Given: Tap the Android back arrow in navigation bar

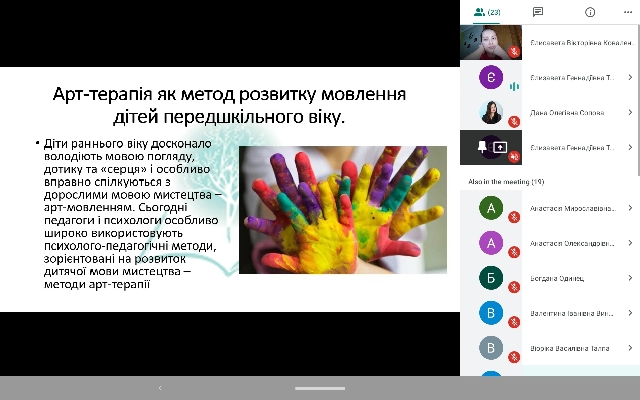Looking at the screenshot, I should (x=160, y=388).
